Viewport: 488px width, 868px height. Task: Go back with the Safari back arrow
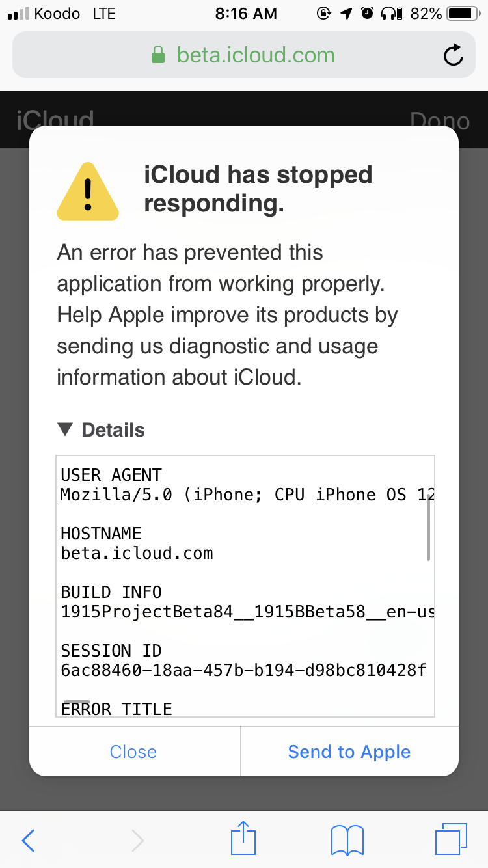[x=28, y=841]
